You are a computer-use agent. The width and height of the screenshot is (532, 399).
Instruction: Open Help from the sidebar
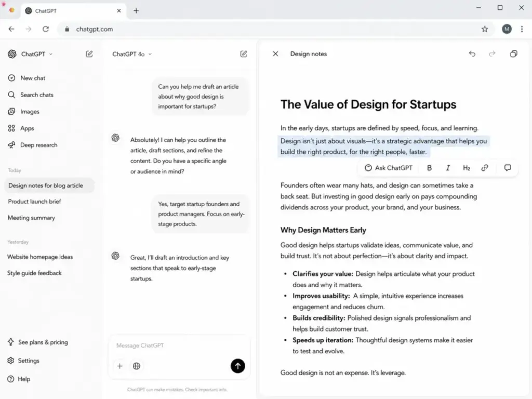coord(19,379)
